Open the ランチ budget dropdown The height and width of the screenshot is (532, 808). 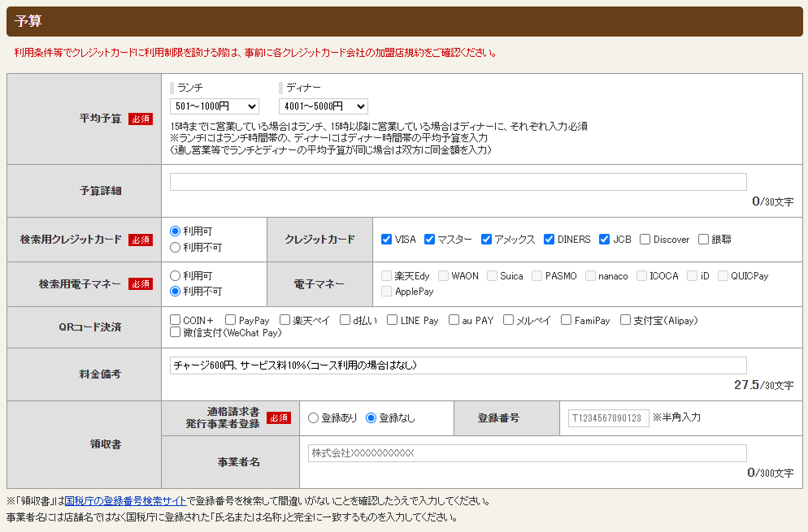[215, 106]
